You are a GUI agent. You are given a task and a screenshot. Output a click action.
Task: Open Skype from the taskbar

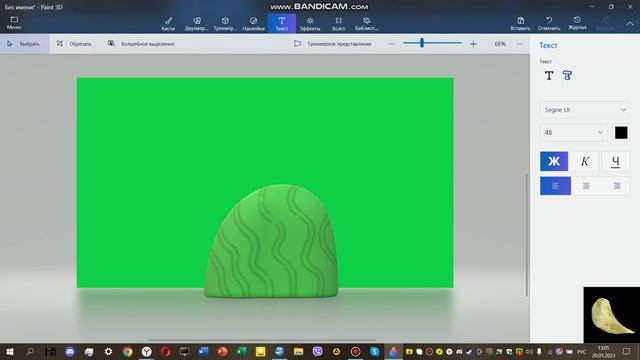(x=374, y=351)
